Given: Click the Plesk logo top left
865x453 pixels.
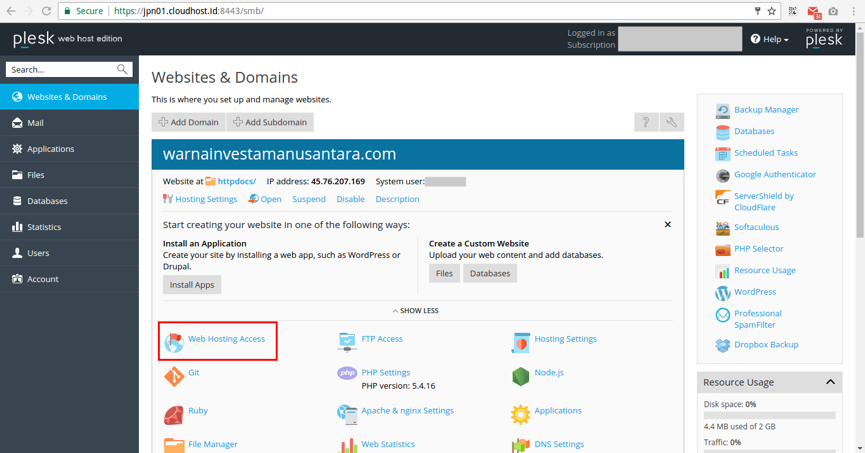Looking at the screenshot, I should (34, 39).
